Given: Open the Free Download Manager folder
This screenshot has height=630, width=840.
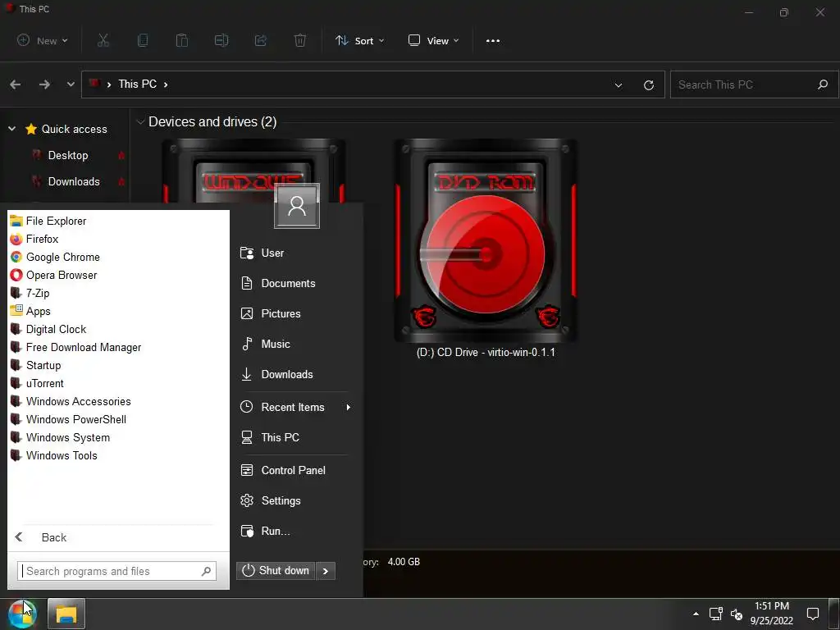Looking at the screenshot, I should [76, 347].
